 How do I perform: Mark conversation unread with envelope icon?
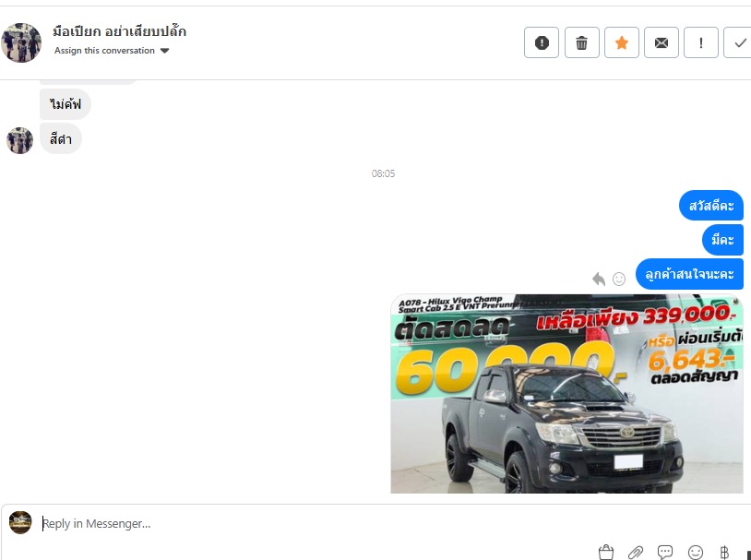(x=661, y=42)
